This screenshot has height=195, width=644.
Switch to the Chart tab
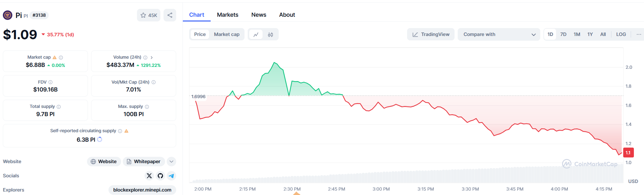click(197, 15)
